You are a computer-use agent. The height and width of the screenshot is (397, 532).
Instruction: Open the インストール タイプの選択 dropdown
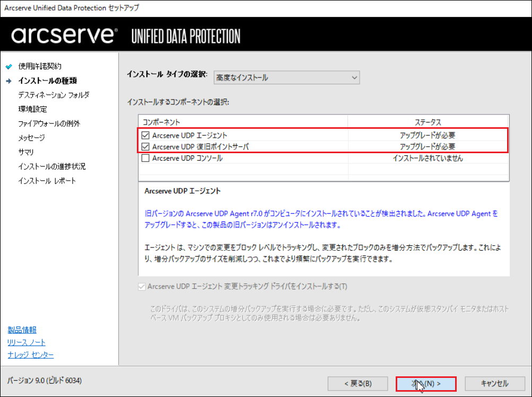(x=287, y=77)
